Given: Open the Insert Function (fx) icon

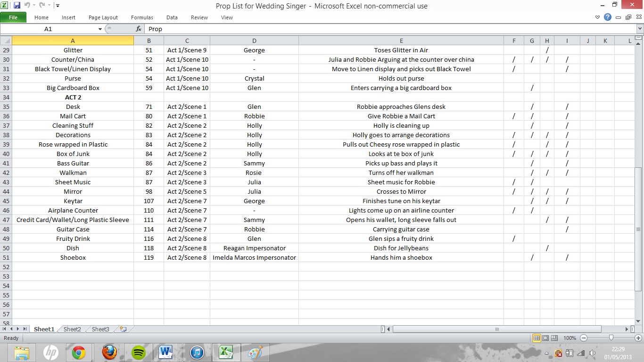Looking at the screenshot, I should coord(138,29).
